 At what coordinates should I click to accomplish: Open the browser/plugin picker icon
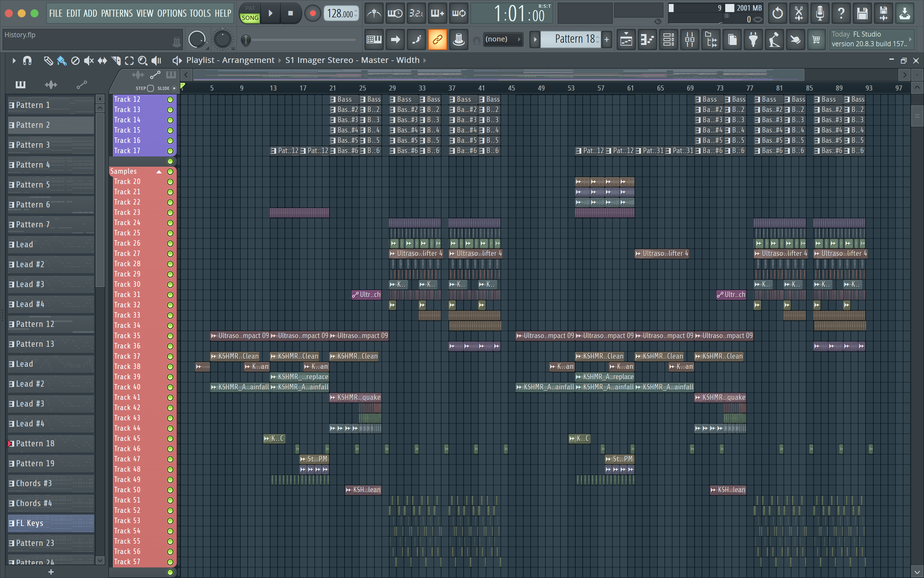(x=711, y=39)
